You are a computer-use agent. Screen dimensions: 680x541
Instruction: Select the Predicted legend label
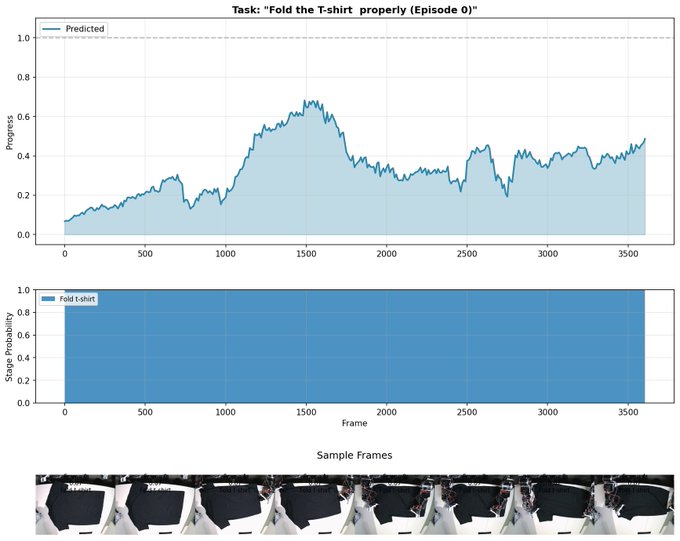(x=85, y=29)
